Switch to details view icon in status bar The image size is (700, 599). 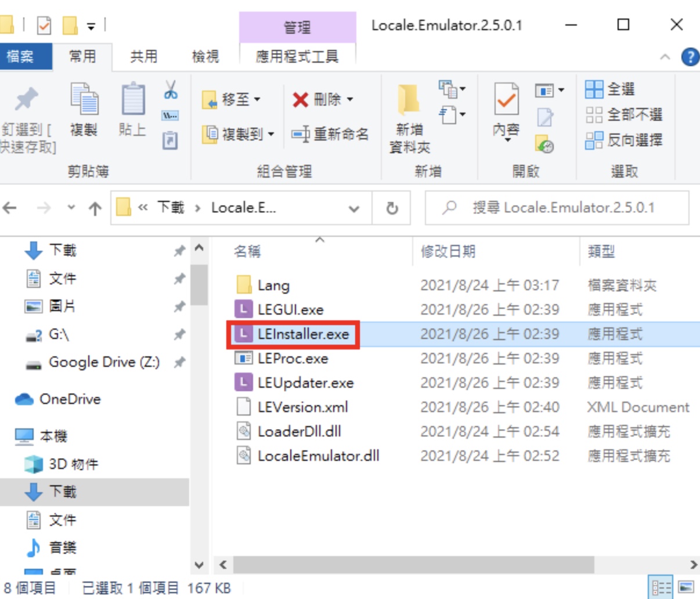(x=661, y=587)
